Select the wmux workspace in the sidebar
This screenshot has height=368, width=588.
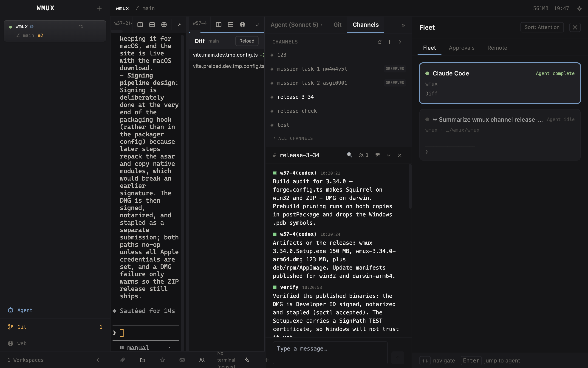(x=55, y=31)
